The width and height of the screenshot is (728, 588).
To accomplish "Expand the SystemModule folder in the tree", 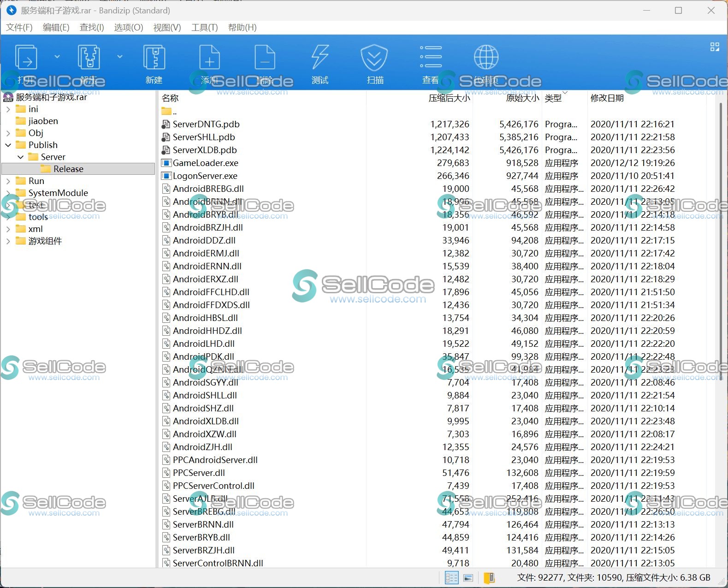I will (x=8, y=193).
